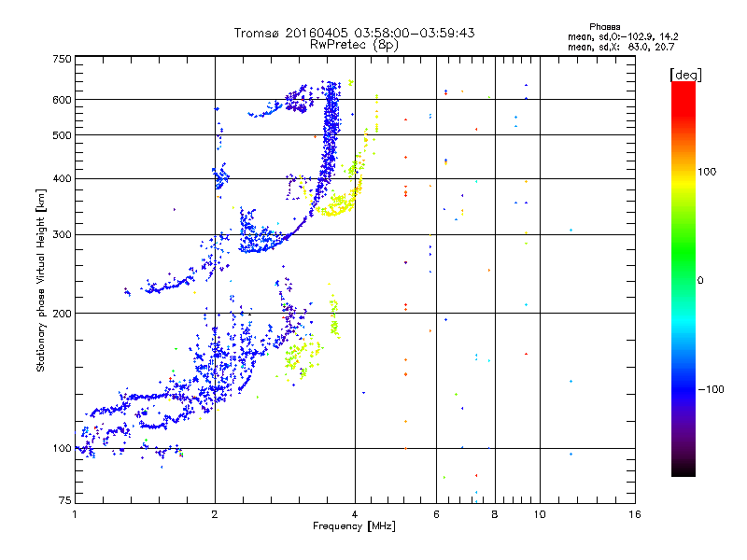
Task: Click the y-axis tick label '750'
Action: 62,59
